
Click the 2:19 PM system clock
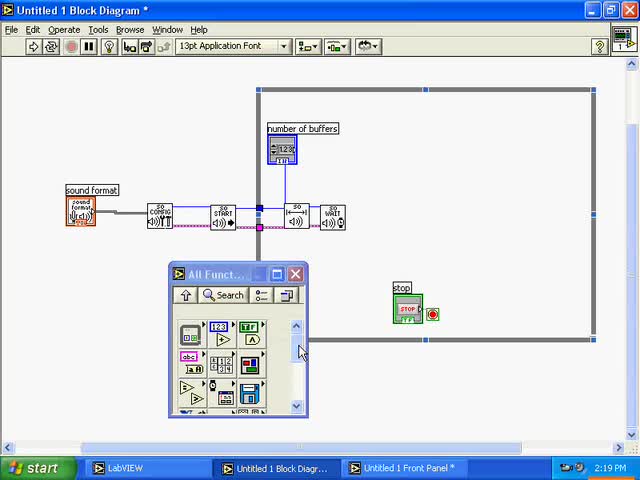[610, 468]
